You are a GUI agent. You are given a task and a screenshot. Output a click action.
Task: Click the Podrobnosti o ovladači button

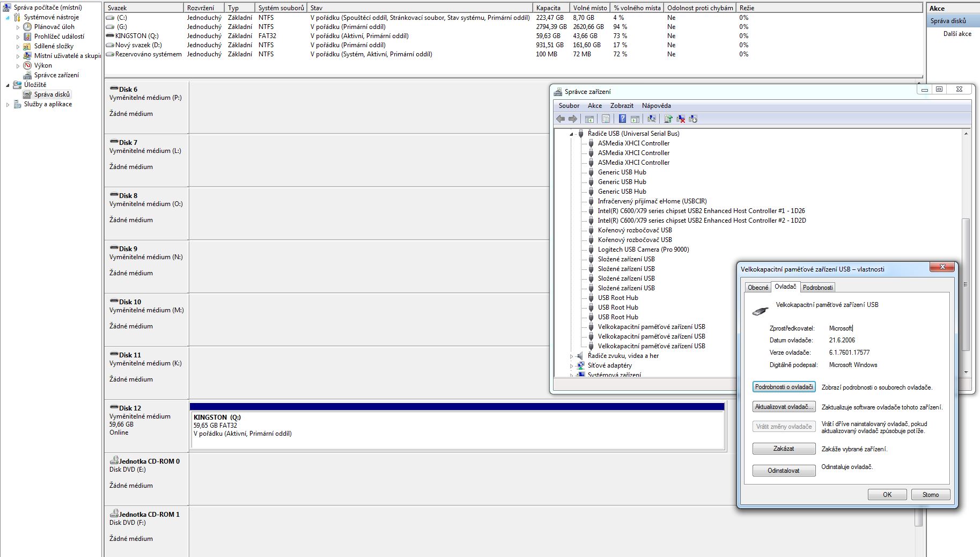[x=784, y=387]
